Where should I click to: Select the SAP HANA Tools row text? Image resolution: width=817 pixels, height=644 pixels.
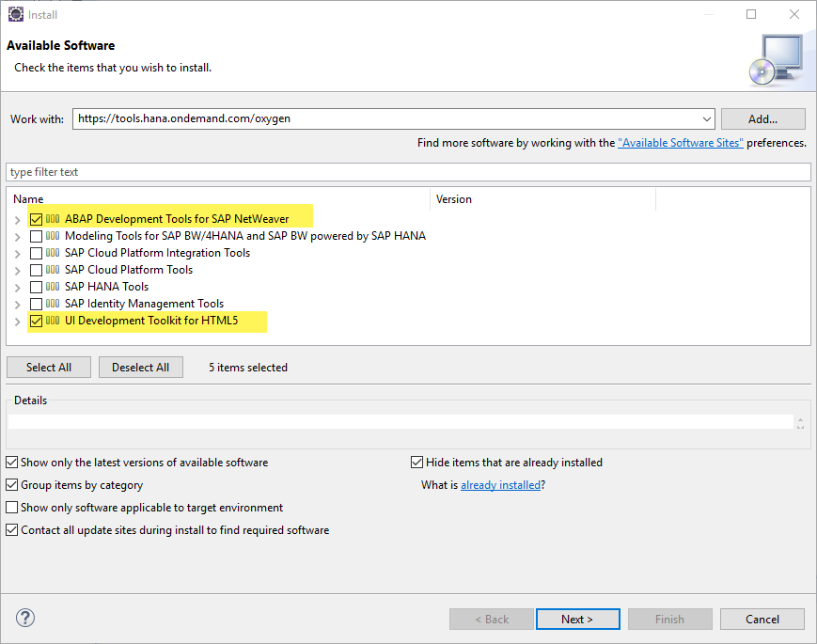(107, 287)
